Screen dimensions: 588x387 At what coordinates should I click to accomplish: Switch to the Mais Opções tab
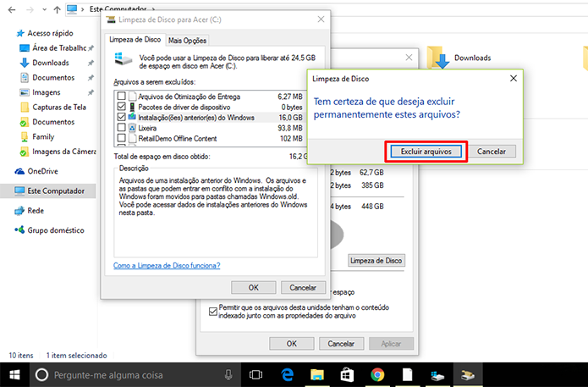point(187,40)
